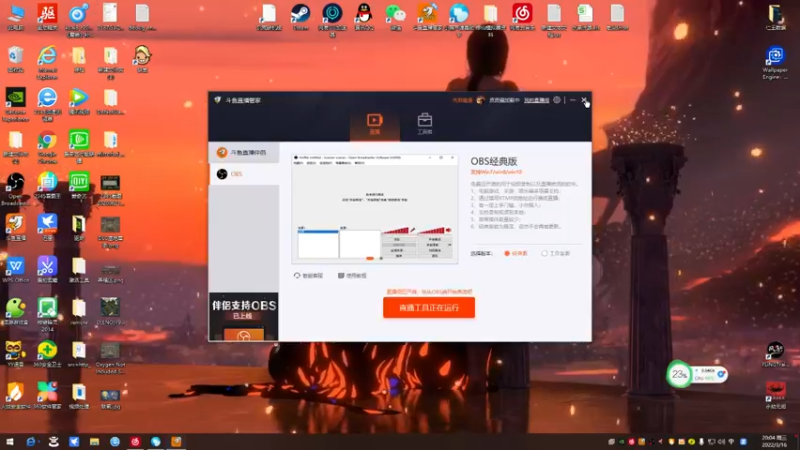Click the circular-arrow tutorial link below the preview
Image resolution: width=800 pixels, height=450 pixels.
[x=308, y=276]
